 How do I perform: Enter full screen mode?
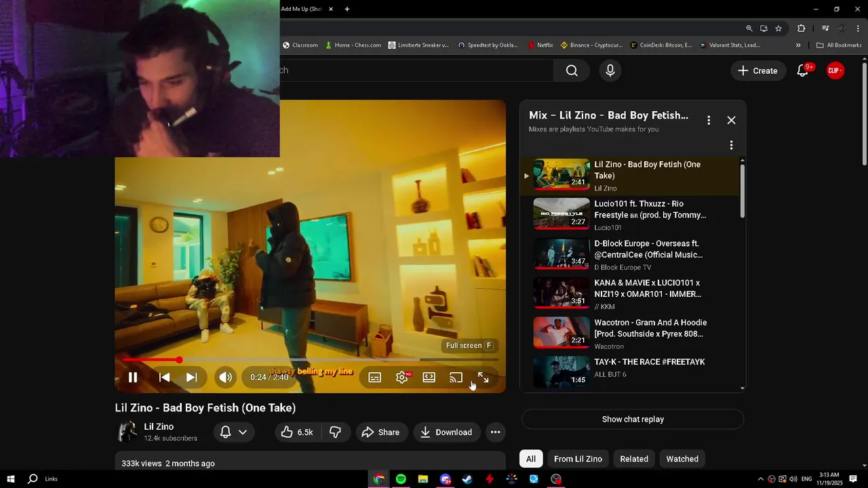click(484, 378)
